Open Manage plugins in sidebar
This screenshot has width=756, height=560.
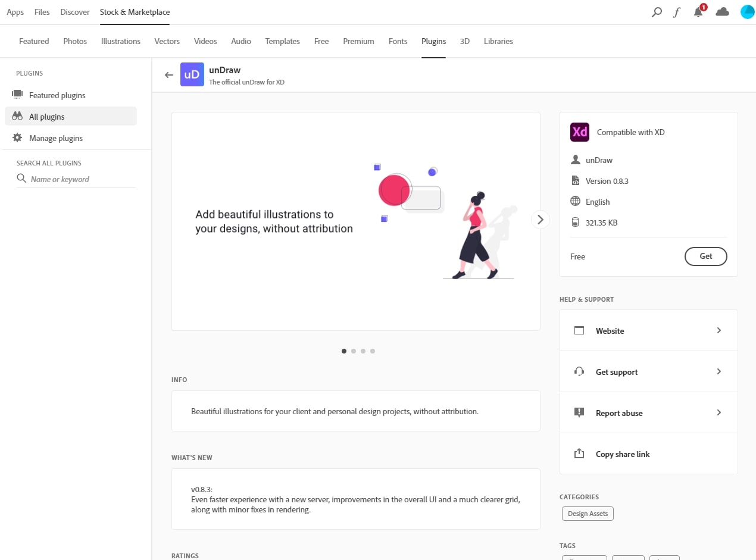click(x=56, y=138)
